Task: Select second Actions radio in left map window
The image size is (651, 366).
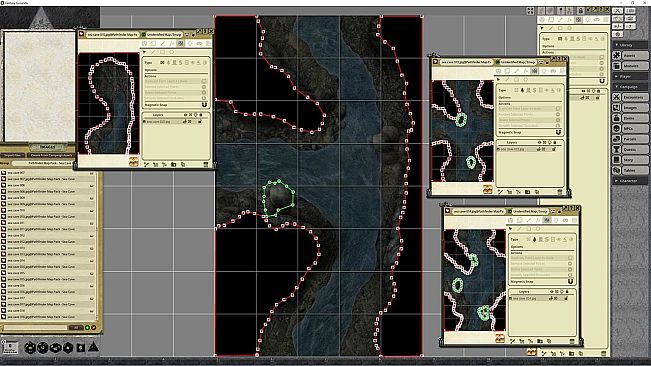Action: (x=204, y=87)
